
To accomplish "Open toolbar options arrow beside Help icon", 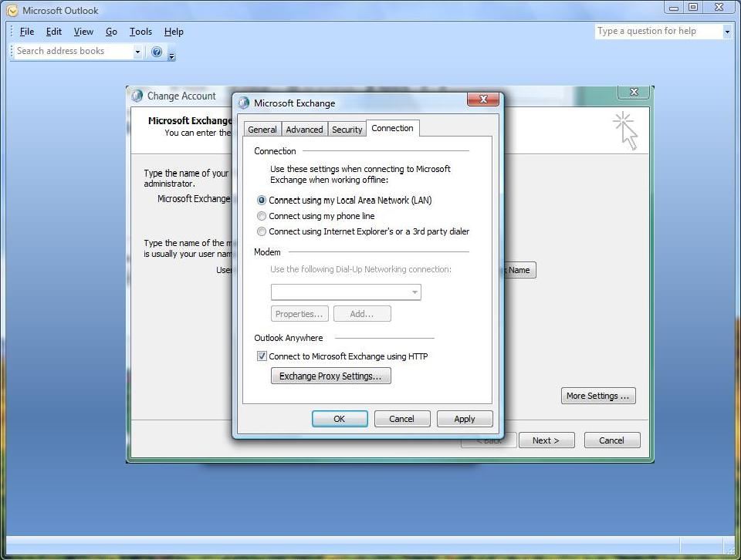I will click(171, 56).
